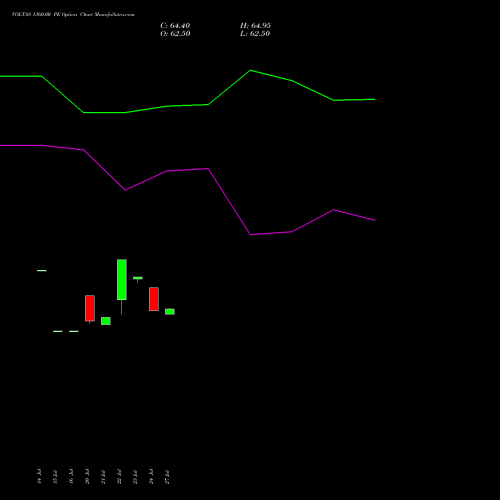Viewport: 500px width, 500px height.
Task: Select the flat dash candle for 16 Jul
Action: pyautogui.click(x=74, y=331)
